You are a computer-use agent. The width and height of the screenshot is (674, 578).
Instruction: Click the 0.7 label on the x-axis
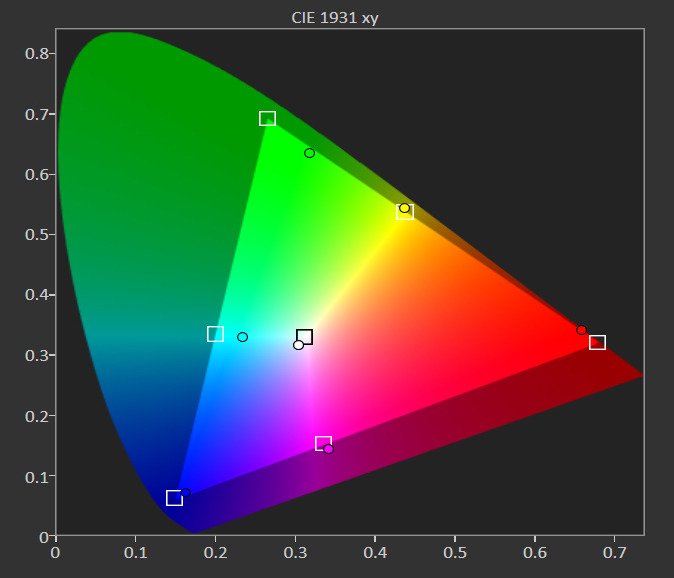click(x=615, y=553)
